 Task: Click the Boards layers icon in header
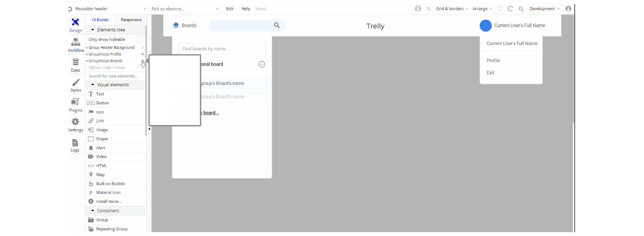pyautogui.click(x=176, y=25)
